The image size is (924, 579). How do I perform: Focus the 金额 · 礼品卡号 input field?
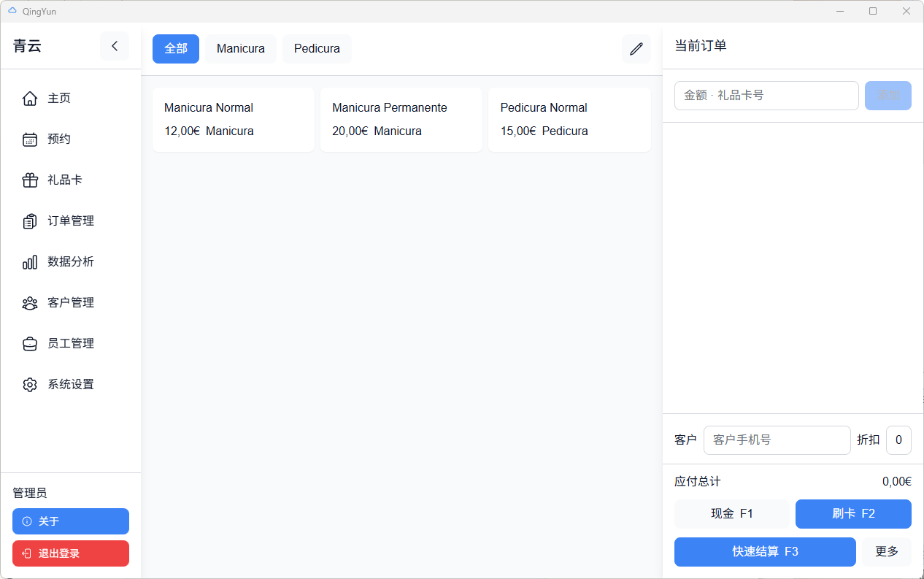[x=766, y=96]
